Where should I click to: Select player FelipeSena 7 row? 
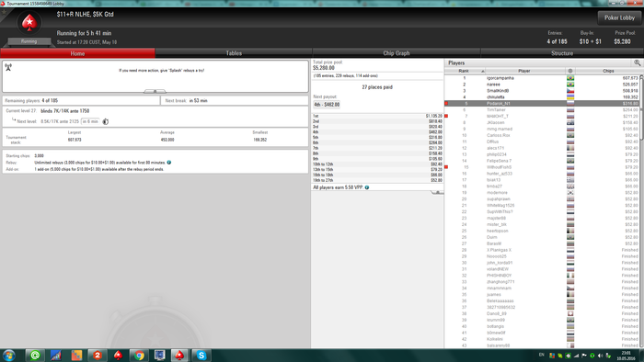[542, 161]
